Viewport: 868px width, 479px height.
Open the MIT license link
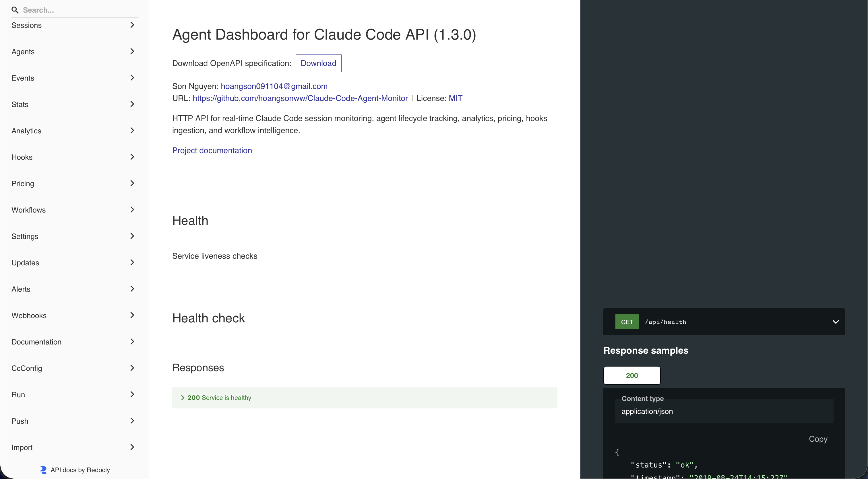(x=455, y=98)
